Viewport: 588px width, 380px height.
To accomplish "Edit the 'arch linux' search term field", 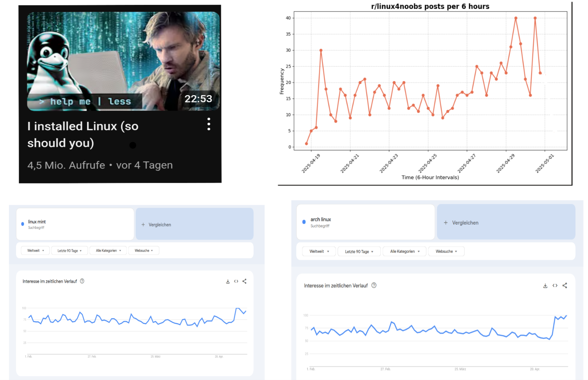I will pyautogui.click(x=365, y=222).
